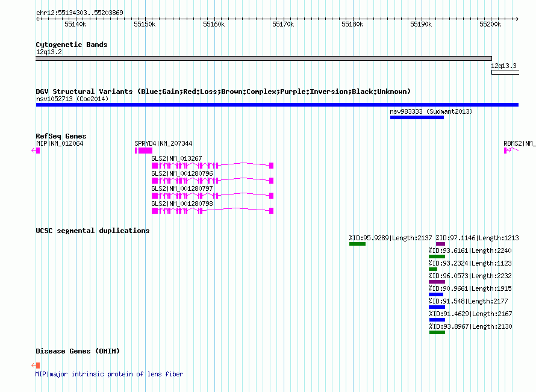Select GLS2 NM_001280798 transcript structure

(x=212, y=211)
